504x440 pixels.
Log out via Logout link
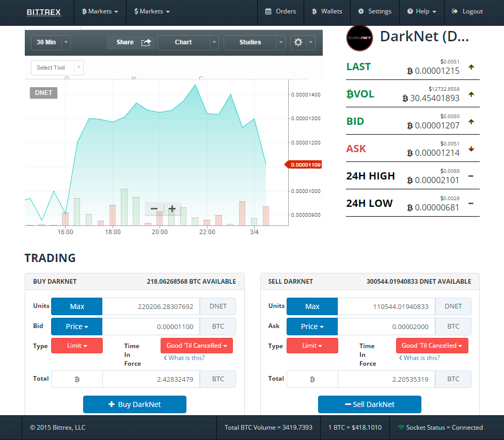click(467, 11)
